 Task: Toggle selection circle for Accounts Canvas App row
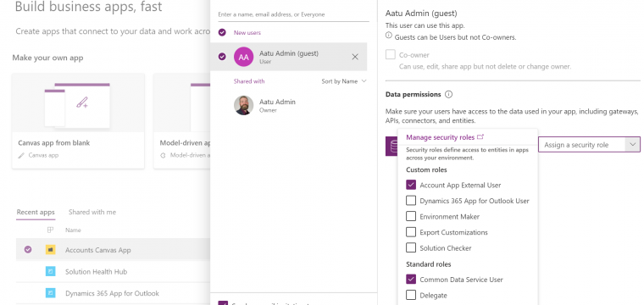(28, 249)
